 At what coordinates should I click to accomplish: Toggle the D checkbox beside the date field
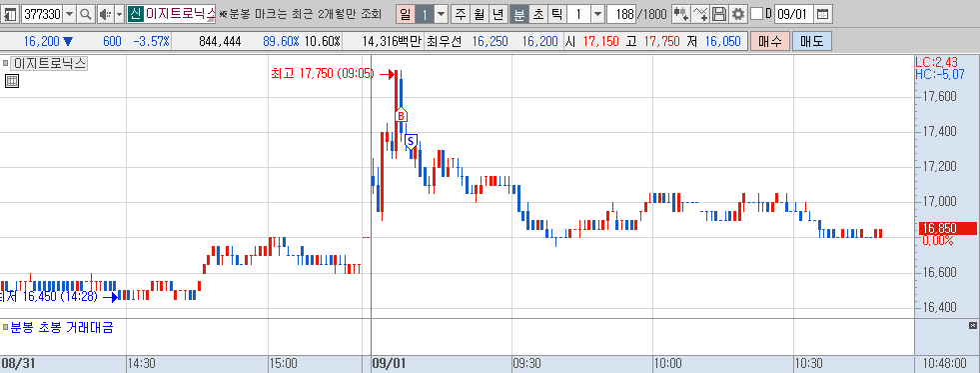(756, 13)
